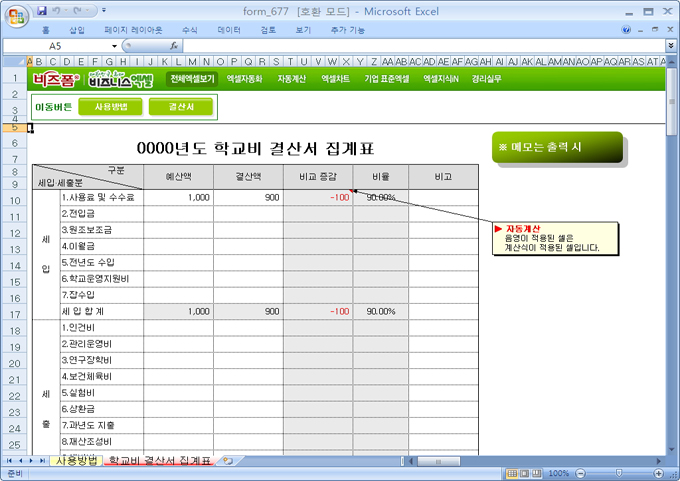Click the horizontal scrollbar right arrow
The width and height of the screenshot is (680, 481).
(658, 461)
